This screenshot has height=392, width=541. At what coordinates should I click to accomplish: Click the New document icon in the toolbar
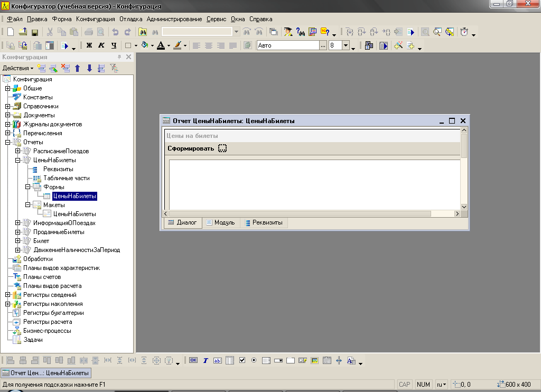(x=11, y=32)
